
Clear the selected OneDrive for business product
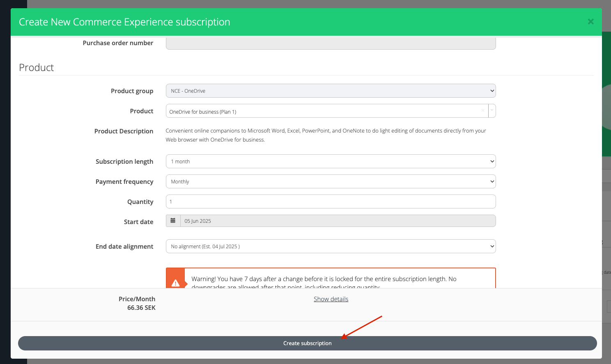(x=482, y=111)
